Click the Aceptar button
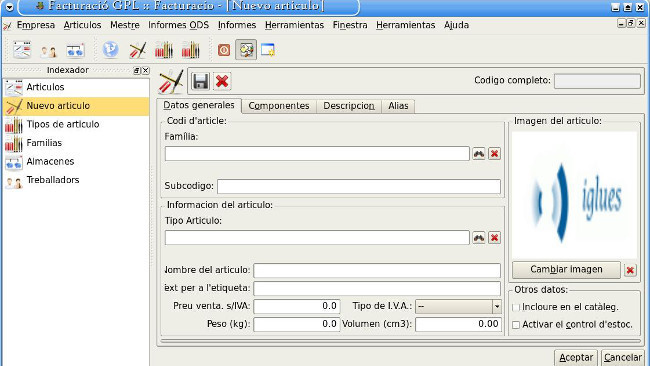Viewport: 650px width, 366px height. coord(576,357)
